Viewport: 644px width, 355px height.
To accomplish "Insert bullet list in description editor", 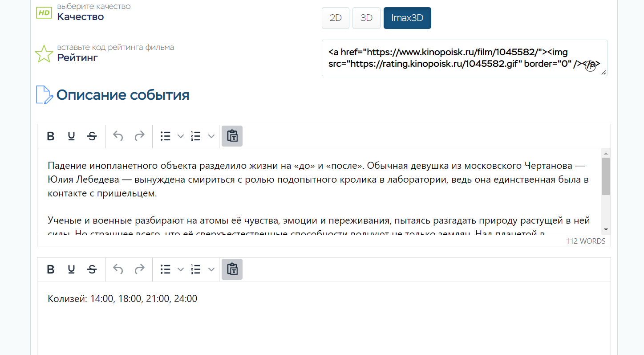I will (x=166, y=136).
